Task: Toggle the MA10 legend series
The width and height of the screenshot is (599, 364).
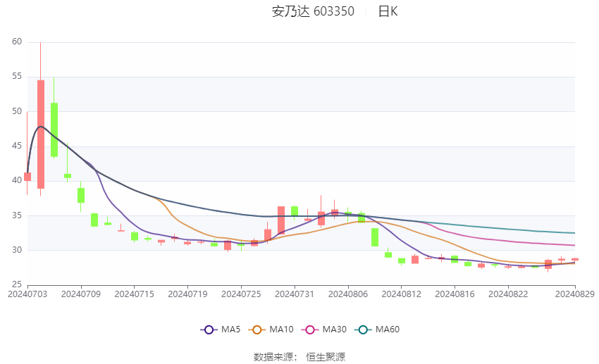Action: (x=271, y=330)
